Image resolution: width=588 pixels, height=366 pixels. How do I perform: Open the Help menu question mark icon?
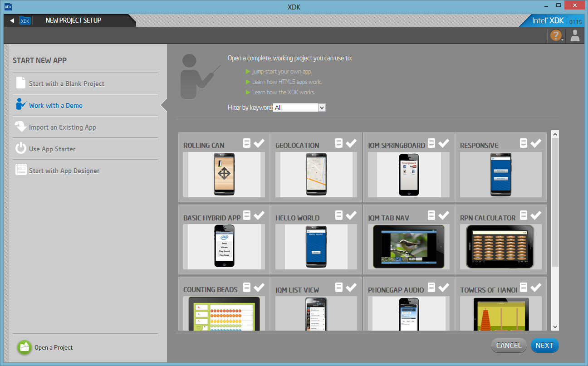coord(556,35)
